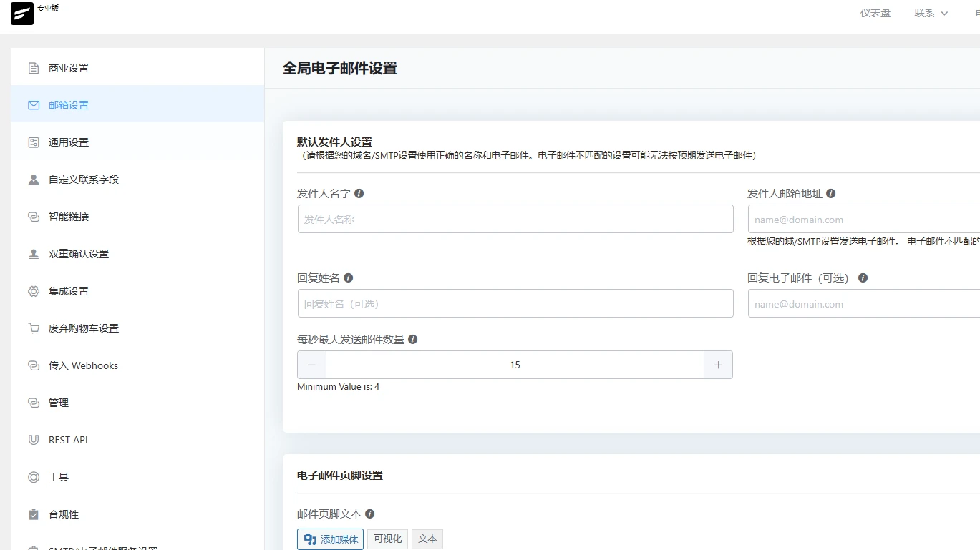This screenshot has width=980, height=550.
Task: Expand the 联系 dropdown in the top bar
Action: [931, 13]
